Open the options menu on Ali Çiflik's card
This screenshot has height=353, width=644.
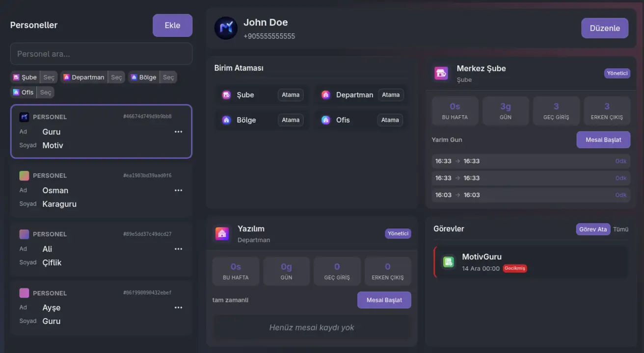(x=178, y=249)
